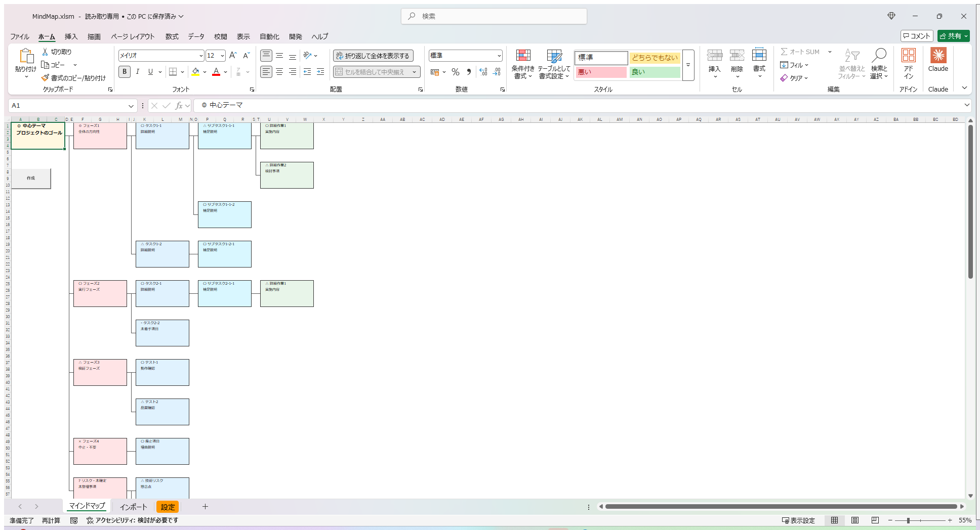Click the increase decimal icon
Screen dimensions: 980x530
pos(483,72)
